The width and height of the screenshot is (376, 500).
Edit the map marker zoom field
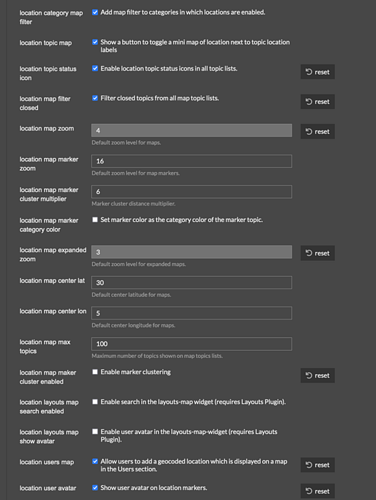pyautogui.click(x=192, y=161)
